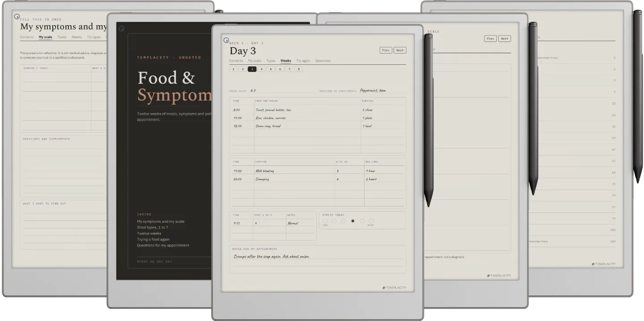Open 'Questions for my appointment' cover link

[163, 245]
